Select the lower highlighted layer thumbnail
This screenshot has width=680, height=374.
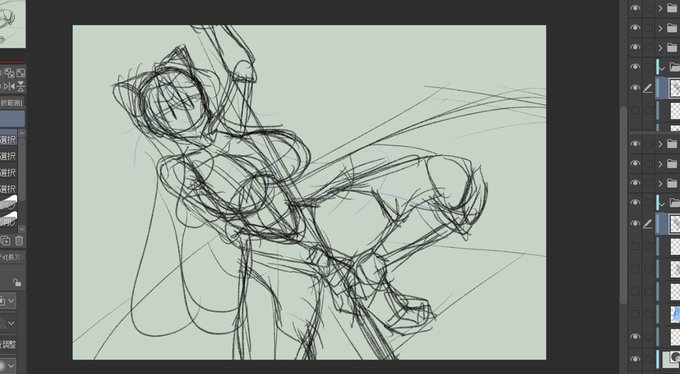(675, 223)
